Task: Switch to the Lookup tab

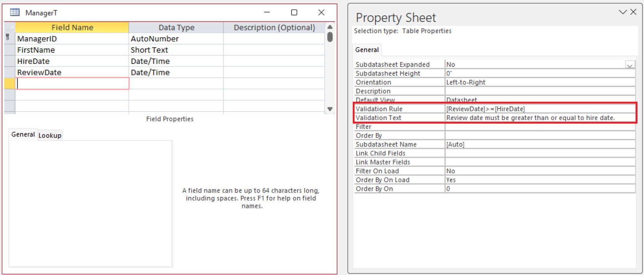Action: 50,135
